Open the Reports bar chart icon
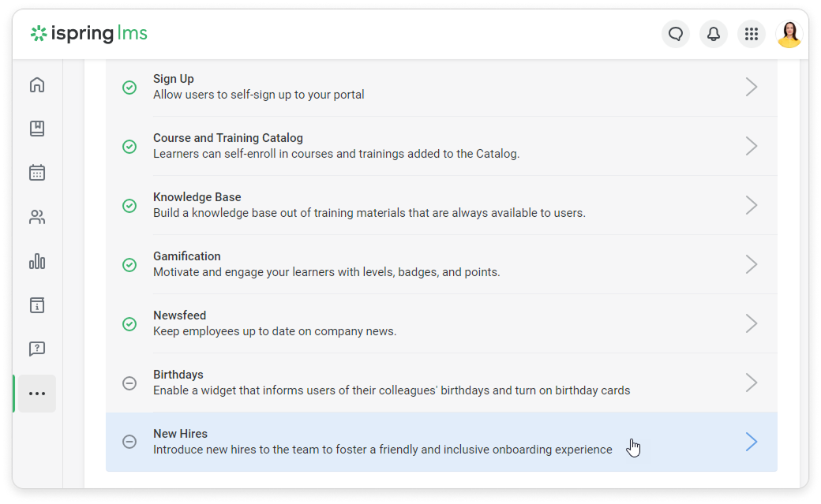The image size is (821, 504). click(37, 261)
